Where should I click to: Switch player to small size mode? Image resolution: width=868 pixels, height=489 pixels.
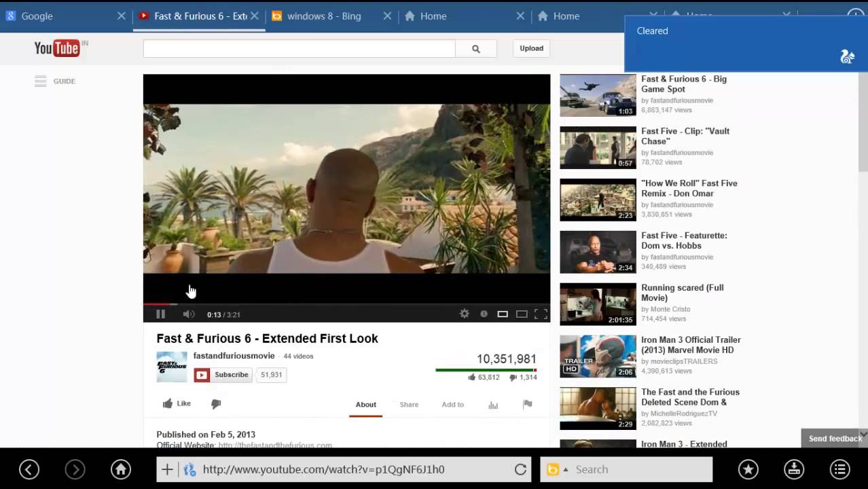point(503,314)
